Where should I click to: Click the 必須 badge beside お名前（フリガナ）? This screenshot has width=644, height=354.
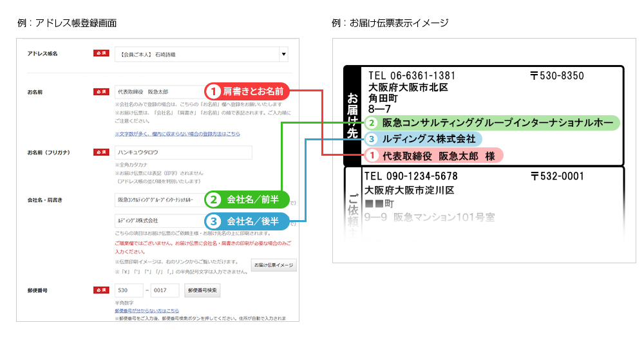point(101,153)
